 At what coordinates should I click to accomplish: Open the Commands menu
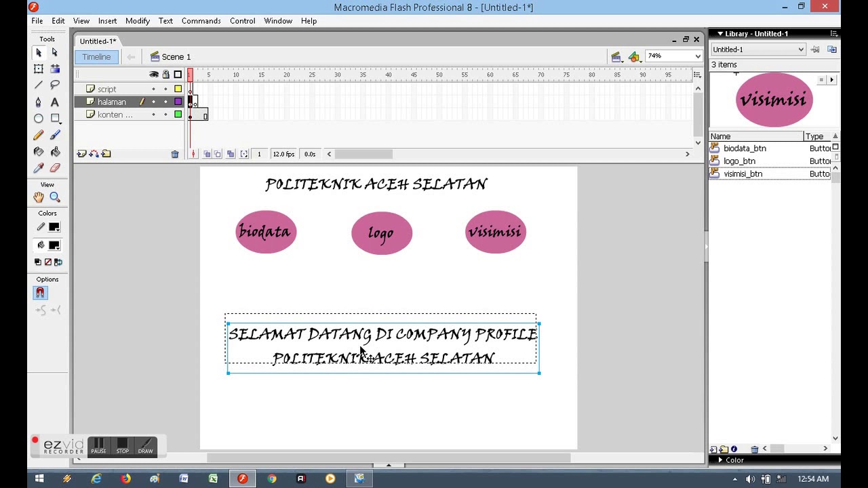(201, 21)
